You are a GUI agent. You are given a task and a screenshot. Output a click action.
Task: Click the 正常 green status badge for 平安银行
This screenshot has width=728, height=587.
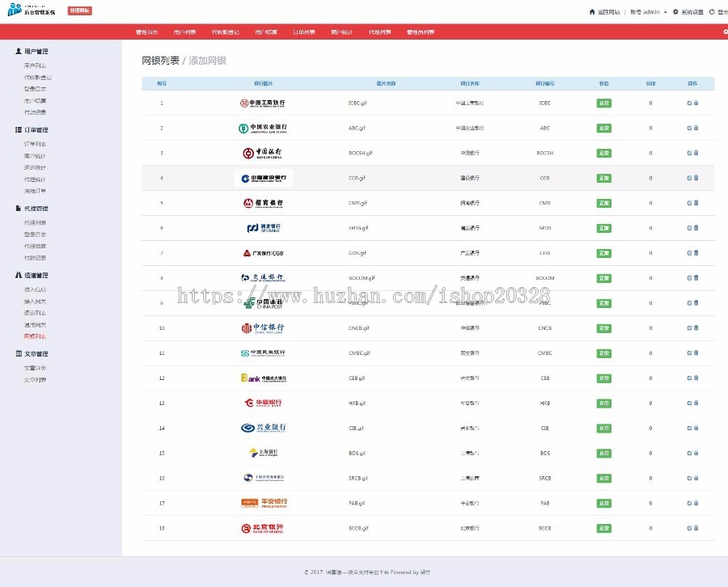click(x=604, y=502)
